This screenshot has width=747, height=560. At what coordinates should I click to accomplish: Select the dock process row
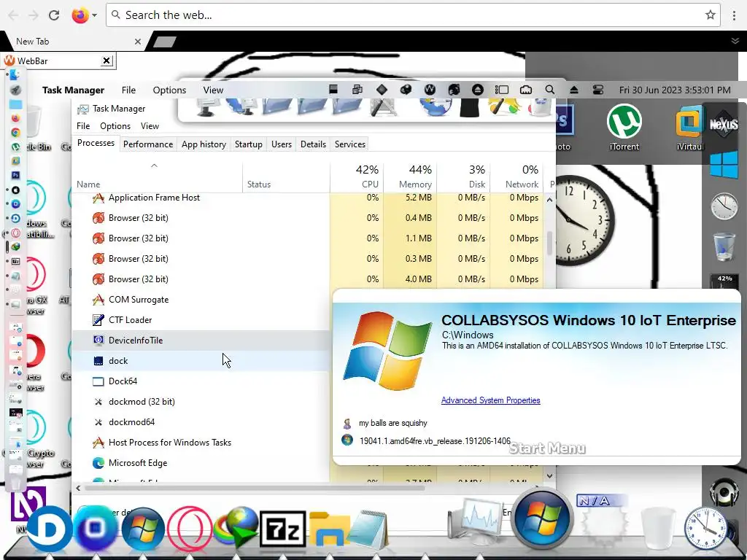point(201,361)
